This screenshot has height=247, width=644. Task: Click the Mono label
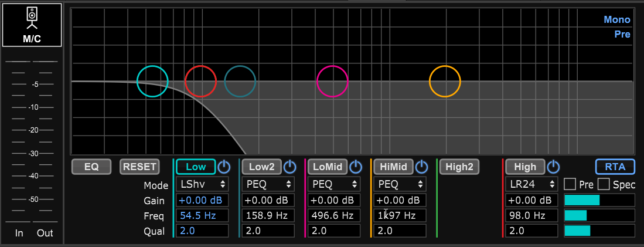click(x=617, y=19)
